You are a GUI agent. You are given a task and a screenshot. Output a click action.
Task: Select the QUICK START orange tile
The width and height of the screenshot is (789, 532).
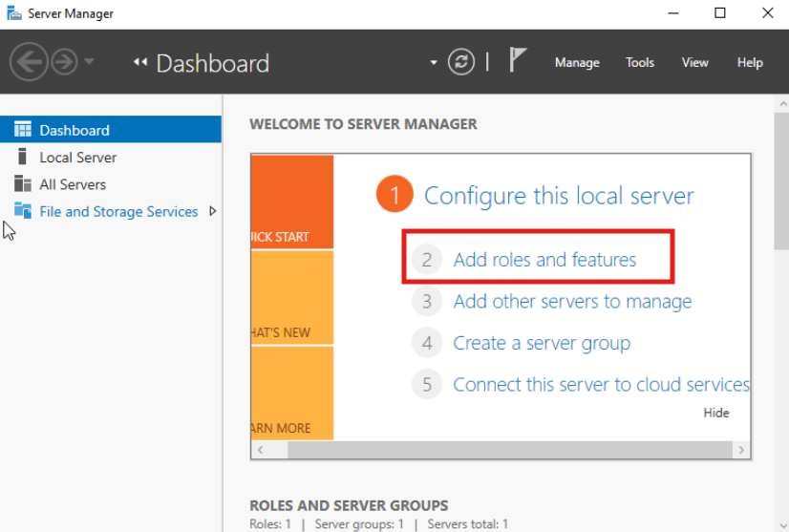[x=292, y=202]
